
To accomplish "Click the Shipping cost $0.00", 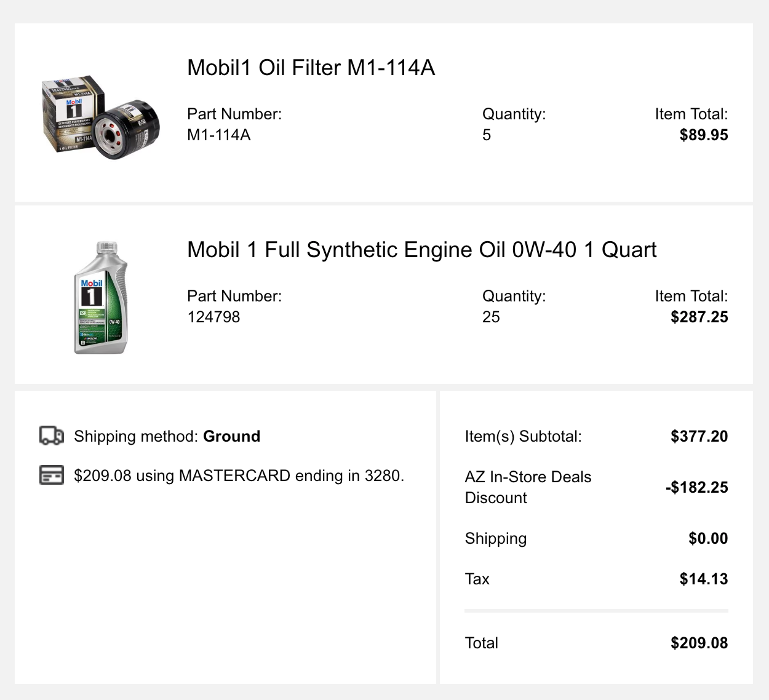I will coord(708,539).
